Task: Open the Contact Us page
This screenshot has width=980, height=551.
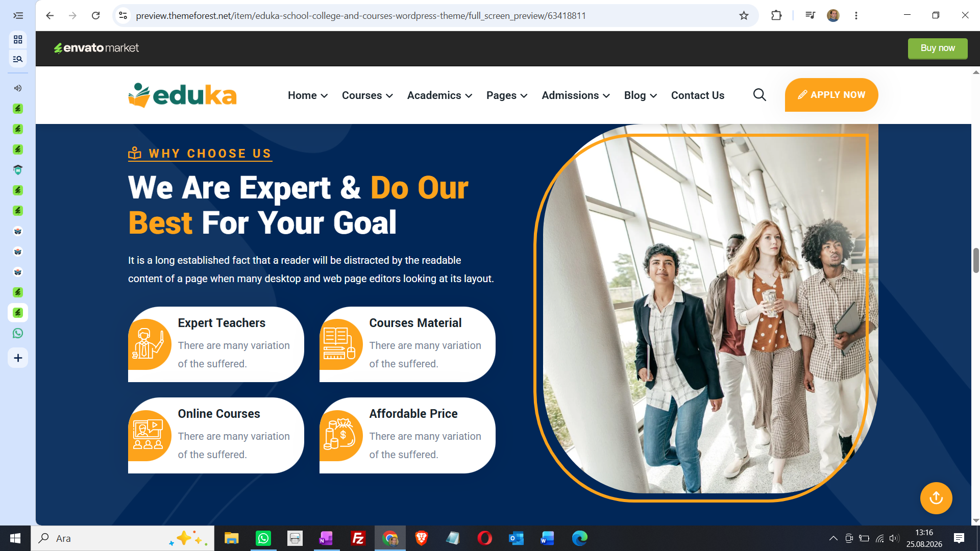Action: tap(697, 95)
